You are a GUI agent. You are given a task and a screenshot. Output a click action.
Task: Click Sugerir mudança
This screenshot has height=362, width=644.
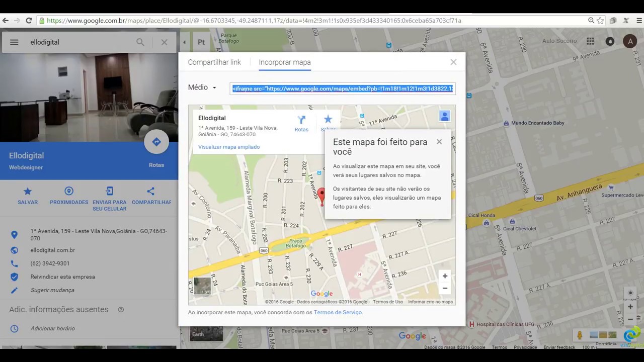pos(52,290)
